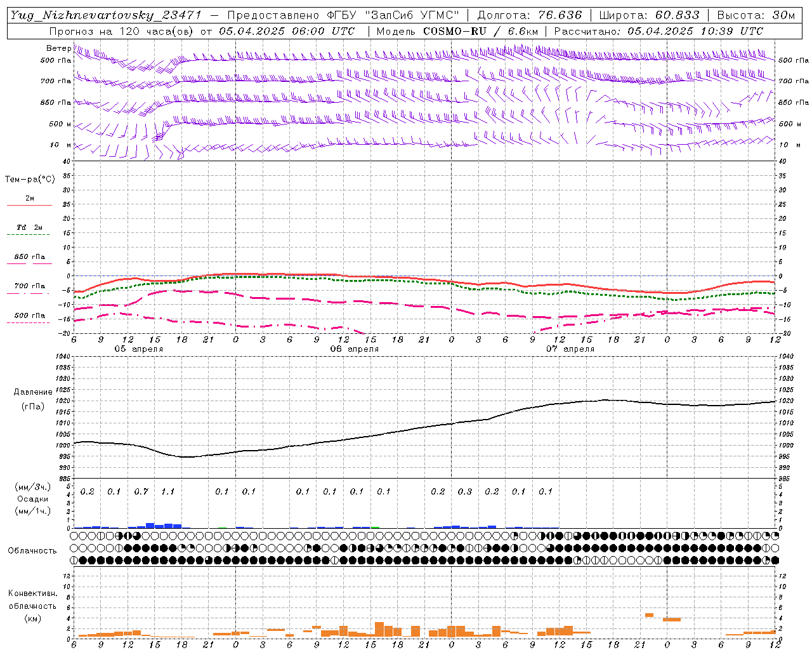Click the 05 апреля date label

click(138, 349)
